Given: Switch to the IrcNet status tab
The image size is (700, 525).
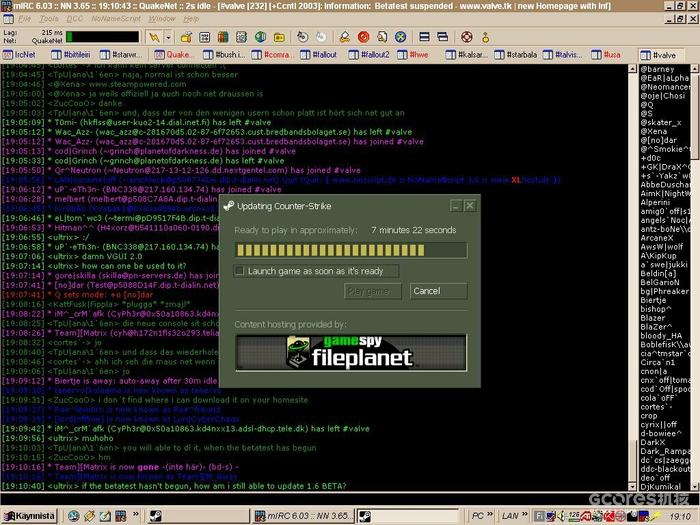Looking at the screenshot, I should (x=19, y=55).
